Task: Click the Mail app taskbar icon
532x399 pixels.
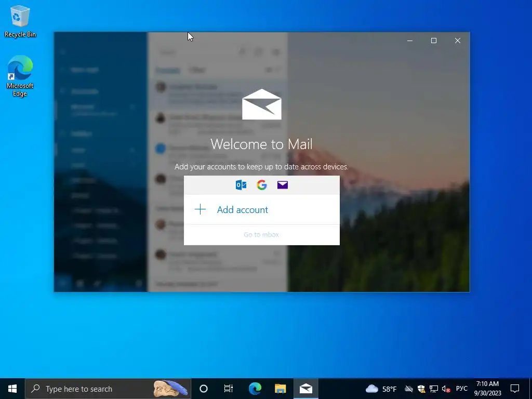Action: [305, 389]
